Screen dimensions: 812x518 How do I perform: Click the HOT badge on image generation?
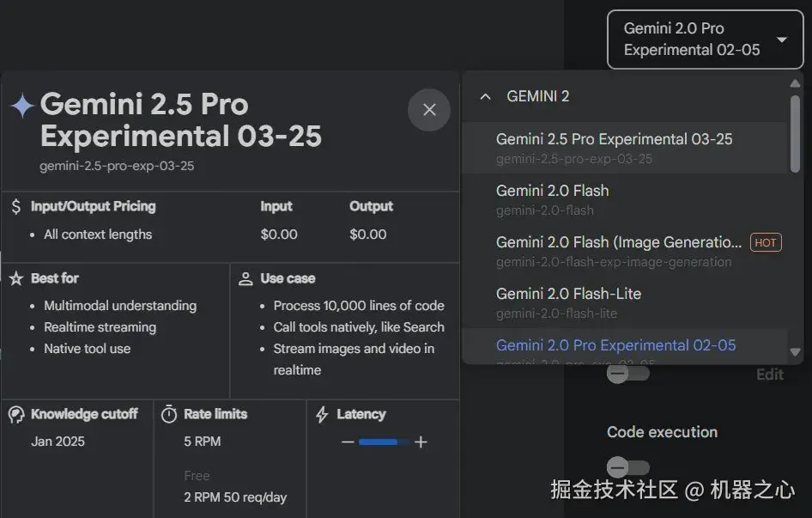[766, 242]
